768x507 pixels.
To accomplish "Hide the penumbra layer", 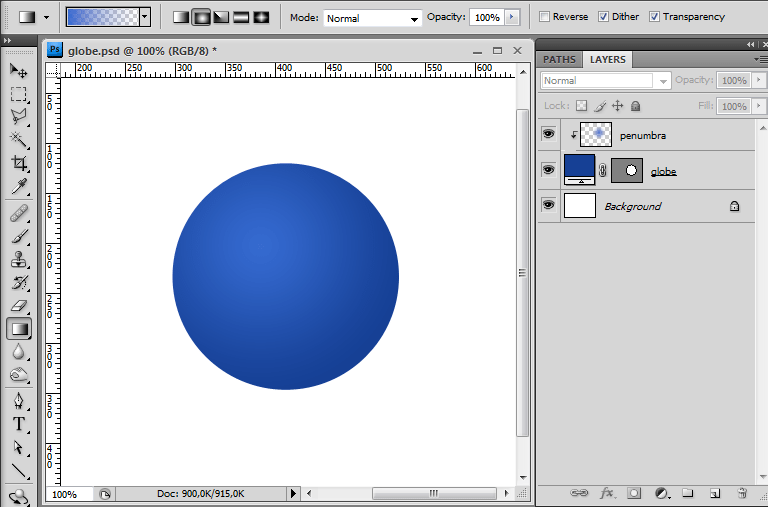I will click(548, 134).
